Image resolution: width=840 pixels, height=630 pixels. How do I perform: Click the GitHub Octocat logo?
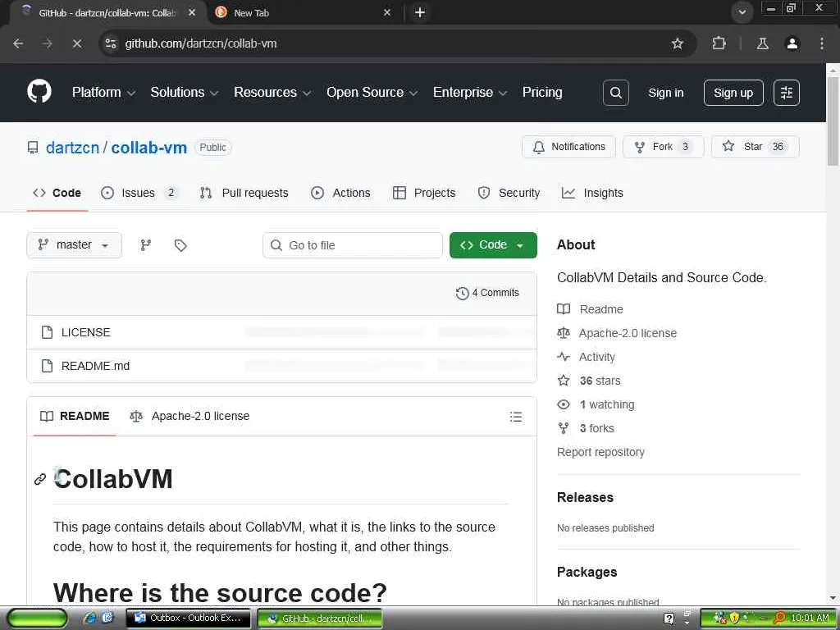coord(39,92)
